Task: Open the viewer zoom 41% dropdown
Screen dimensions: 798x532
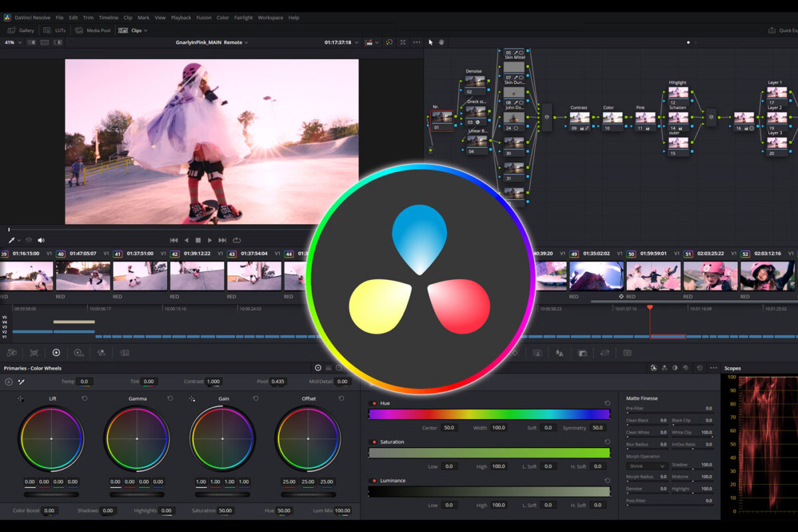Action: pos(13,42)
